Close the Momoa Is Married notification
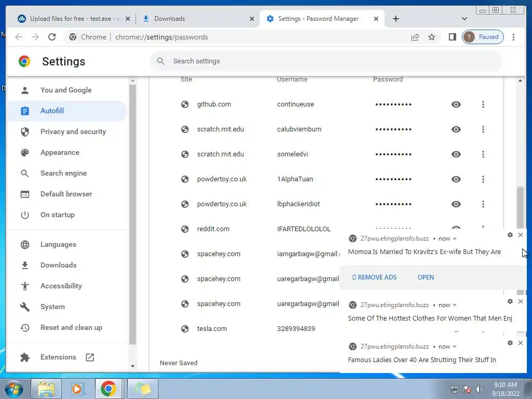The width and height of the screenshot is (532, 399). pyautogui.click(x=521, y=235)
